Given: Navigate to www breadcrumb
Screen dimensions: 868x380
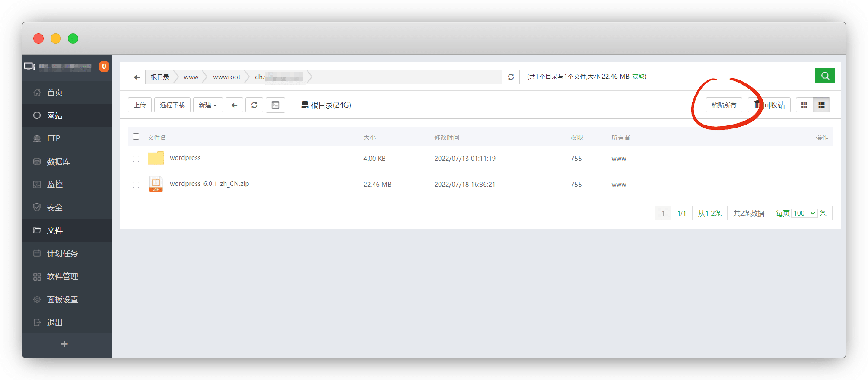Looking at the screenshot, I should (191, 77).
